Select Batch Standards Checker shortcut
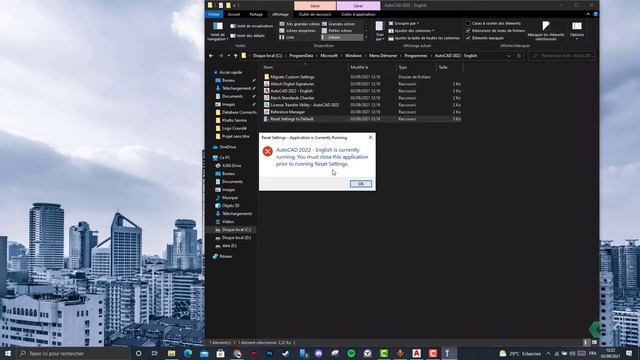640x360 pixels. click(292, 98)
